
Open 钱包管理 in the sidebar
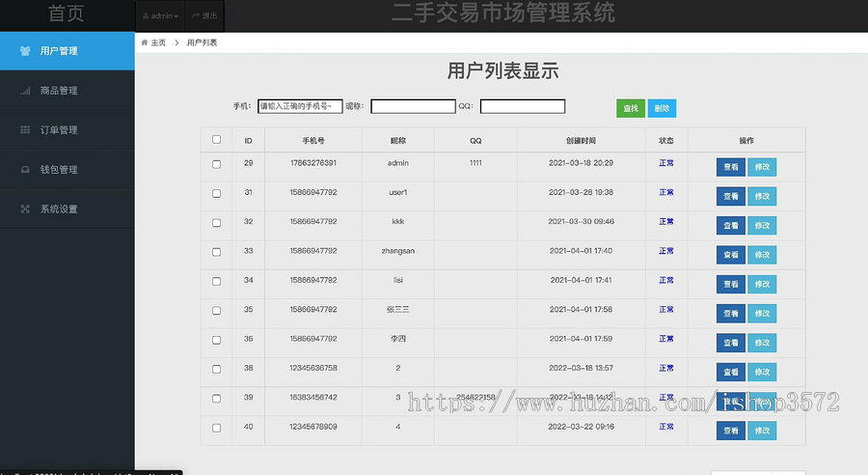(67, 170)
